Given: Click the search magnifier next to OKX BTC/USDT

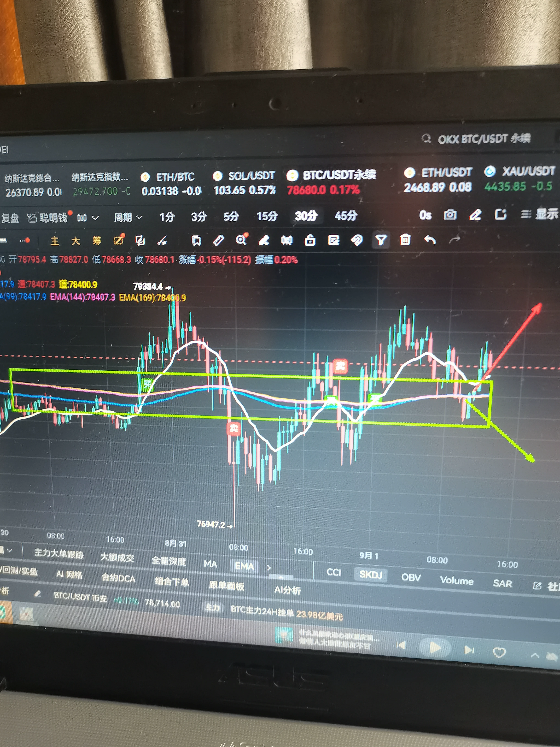Looking at the screenshot, I should pyautogui.click(x=426, y=139).
